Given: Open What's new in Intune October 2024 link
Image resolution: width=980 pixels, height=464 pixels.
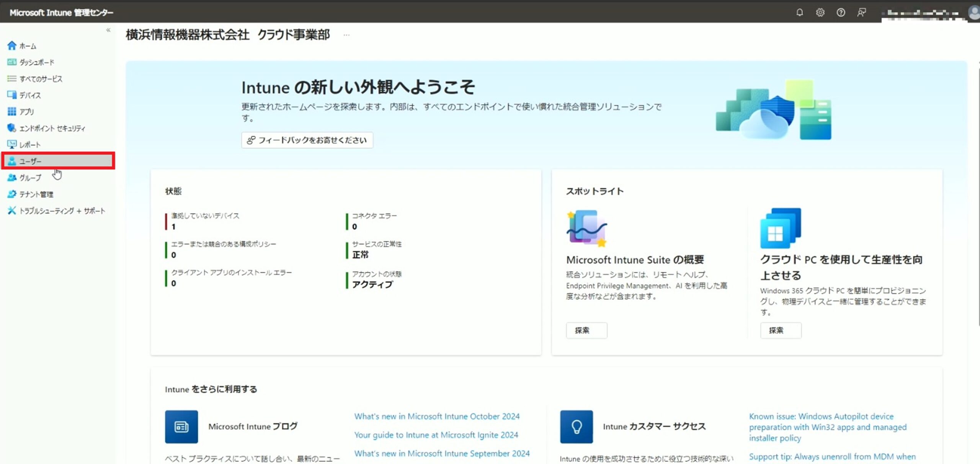Looking at the screenshot, I should coord(436,416).
